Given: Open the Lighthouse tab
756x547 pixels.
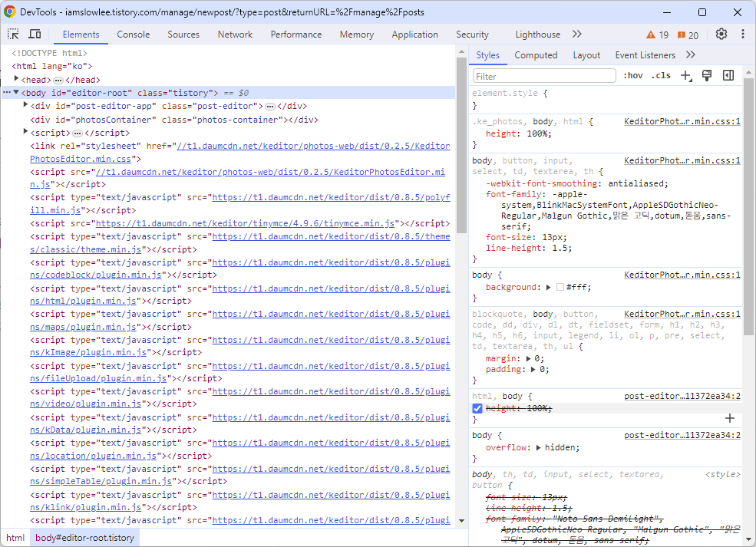Looking at the screenshot, I should (537, 35).
